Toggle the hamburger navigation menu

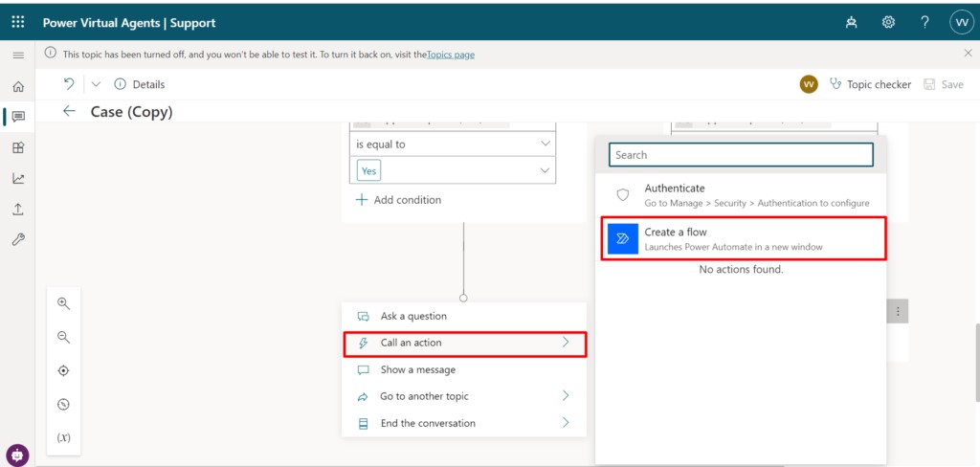pyautogui.click(x=18, y=56)
